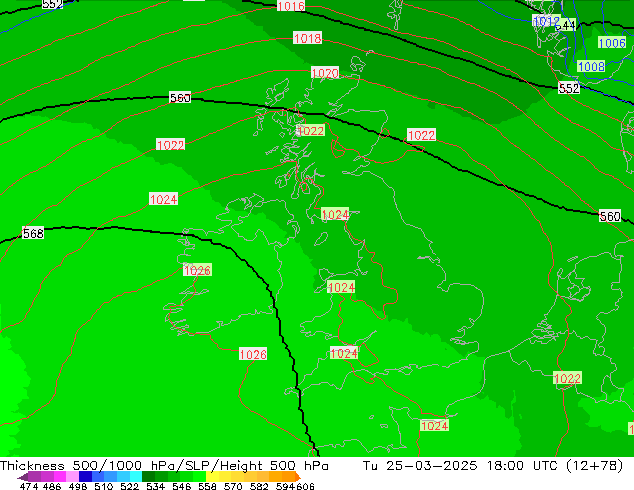634x490 pixels.
Task: Click the blue 1012 pressure label
Action: 546,21
